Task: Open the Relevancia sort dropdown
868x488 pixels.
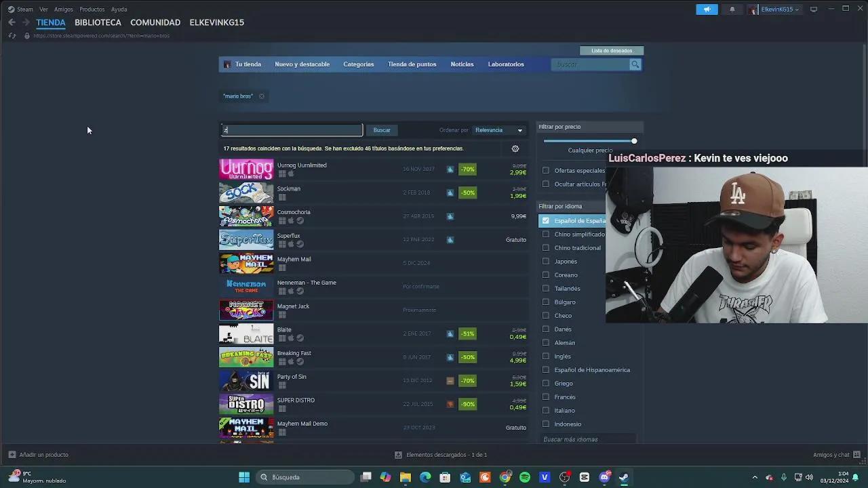Action: click(x=498, y=129)
